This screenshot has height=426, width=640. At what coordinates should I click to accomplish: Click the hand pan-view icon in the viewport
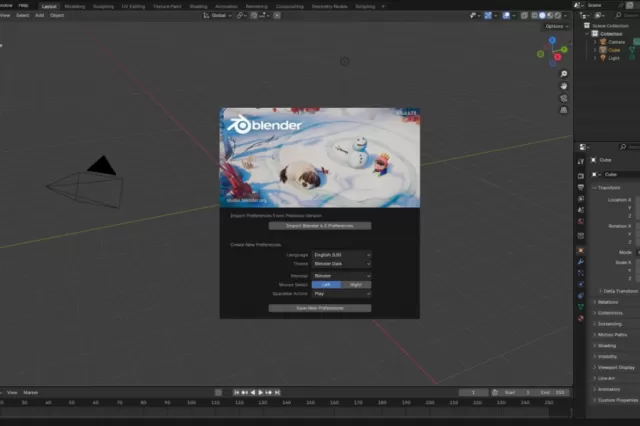click(564, 86)
